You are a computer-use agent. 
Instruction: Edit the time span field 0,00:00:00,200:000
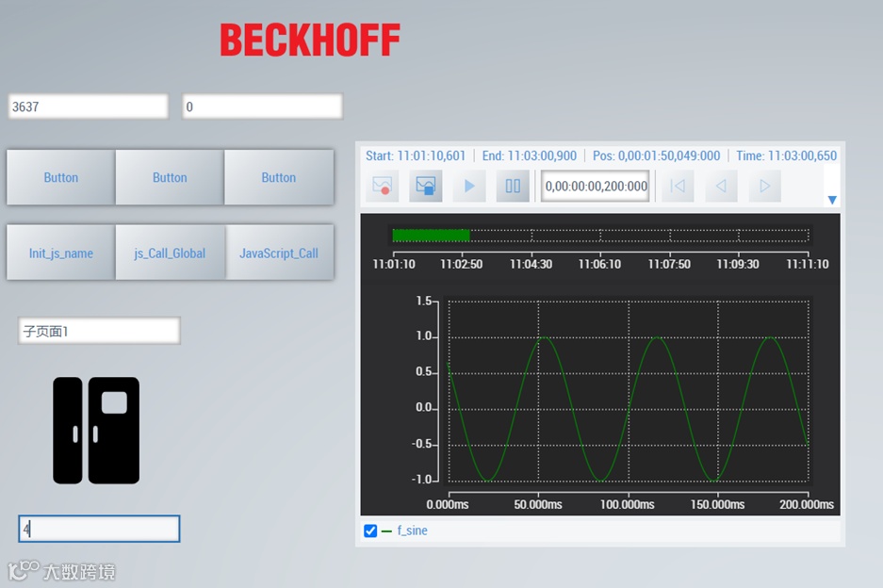coord(596,186)
